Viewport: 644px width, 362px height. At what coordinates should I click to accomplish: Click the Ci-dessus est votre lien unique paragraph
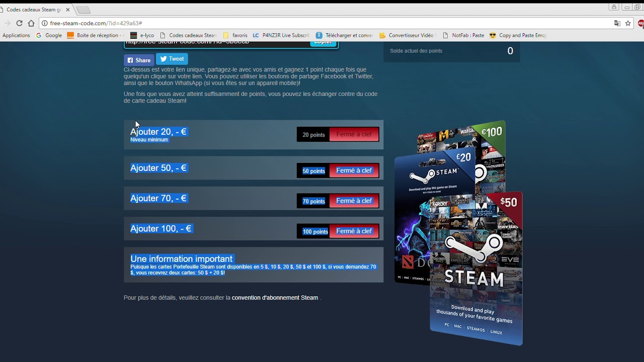pyautogui.click(x=249, y=76)
